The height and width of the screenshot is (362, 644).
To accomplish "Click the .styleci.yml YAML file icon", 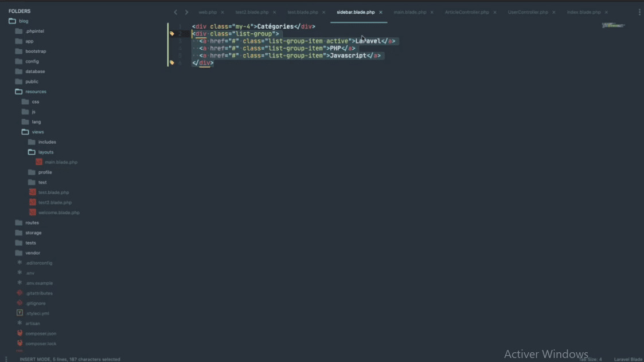I will click(19, 313).
